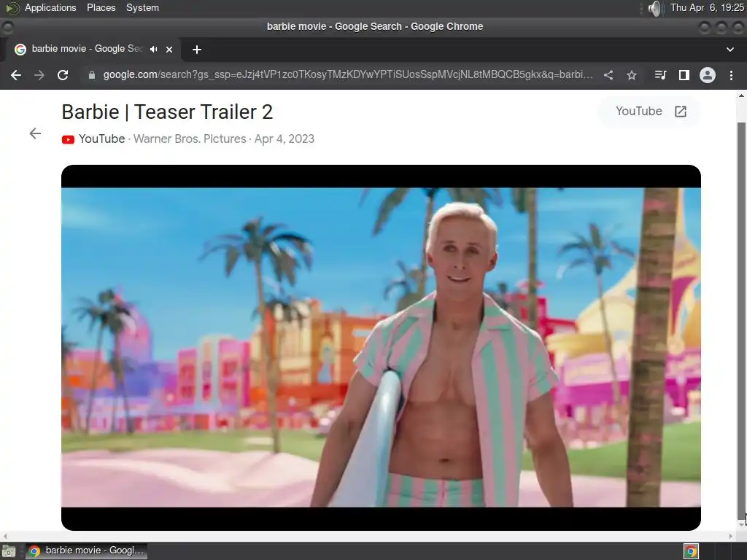Click the vertical scrollbar thumb
The image size is (747, 560).
(x=741, y=319)
